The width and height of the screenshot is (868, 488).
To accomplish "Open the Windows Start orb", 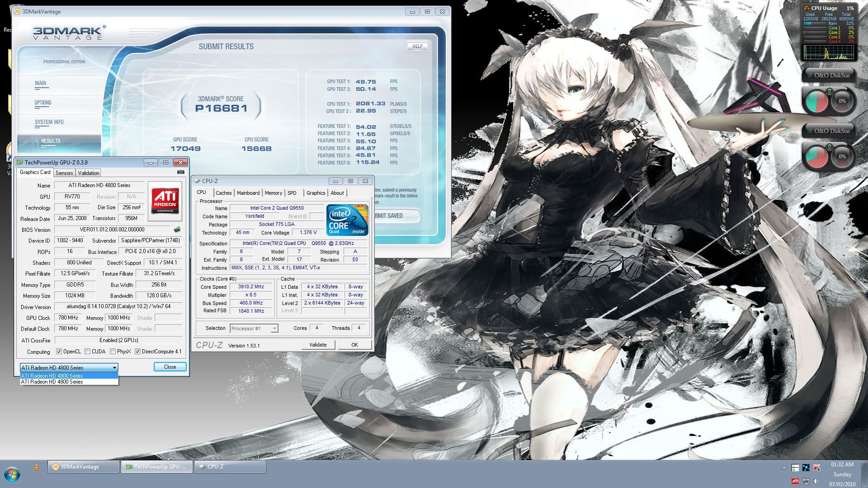I will (x=13, y=474).
